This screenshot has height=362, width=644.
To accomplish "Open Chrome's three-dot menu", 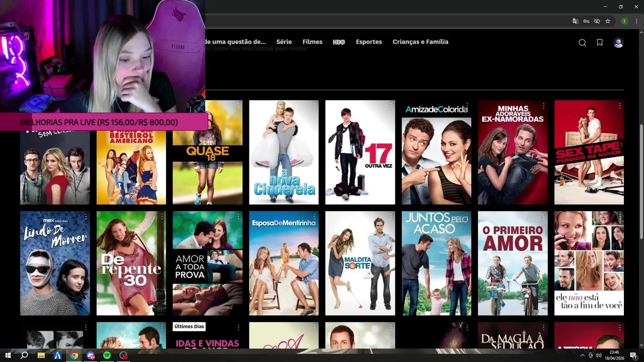I will (x=636, y=21).
